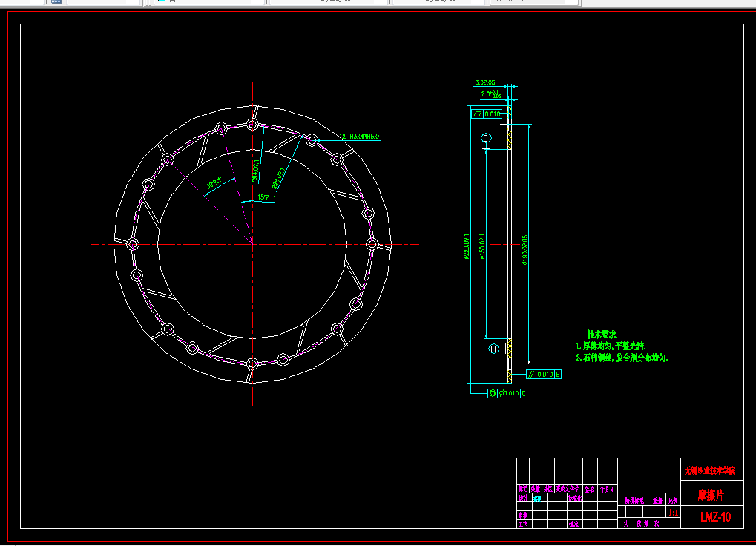Click the ø190 vertical diameter dimension

pyautogui.click(x=525, y=249)
